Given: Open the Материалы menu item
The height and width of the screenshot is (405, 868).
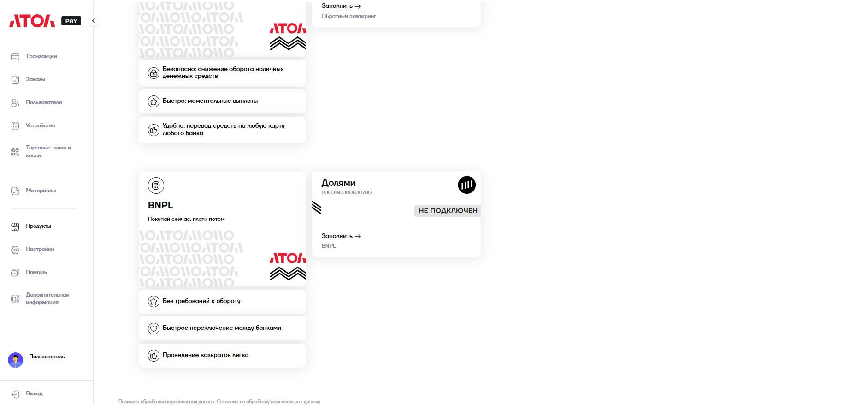Looking at the screenshot, I should click(41, 191).
